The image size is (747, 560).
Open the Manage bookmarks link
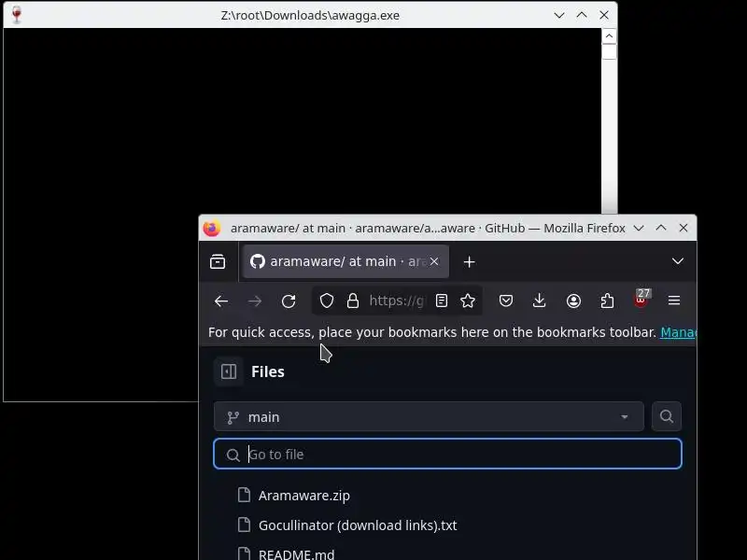click(x=679, y=332)
